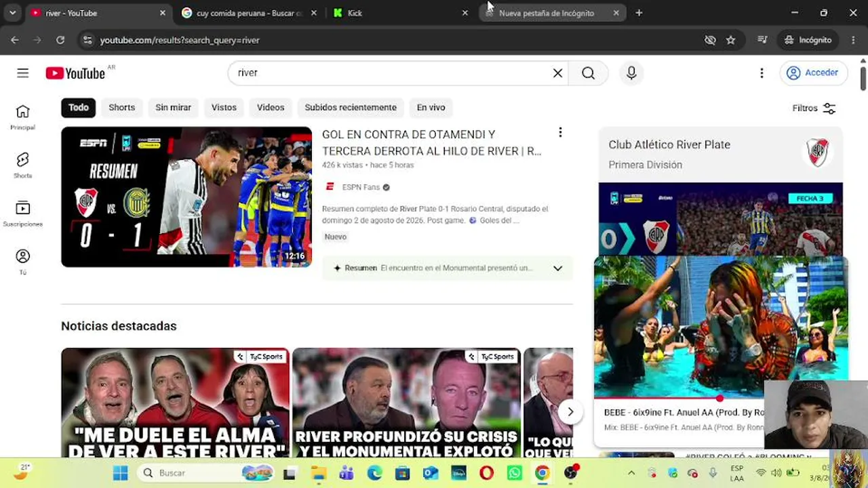Open Suscripciones in the left sidebar
Viewport: 868px width, 488px height.
coord(23,213)
